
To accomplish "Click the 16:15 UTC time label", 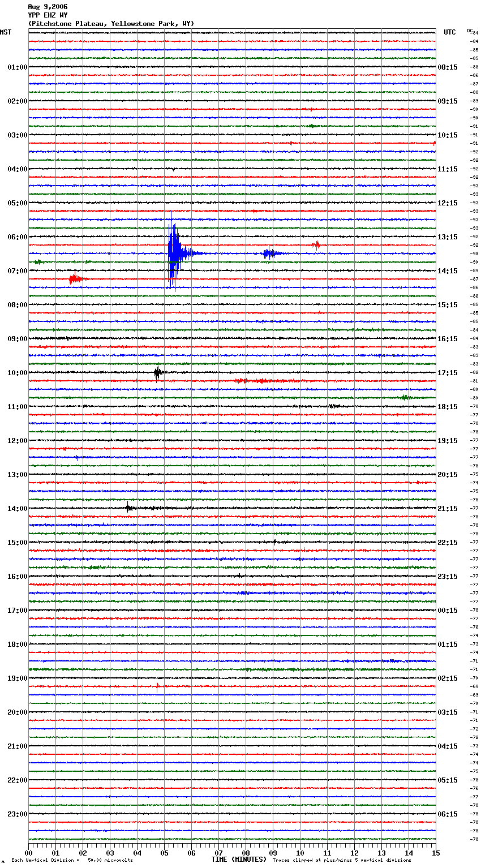I will click(448, 339).
